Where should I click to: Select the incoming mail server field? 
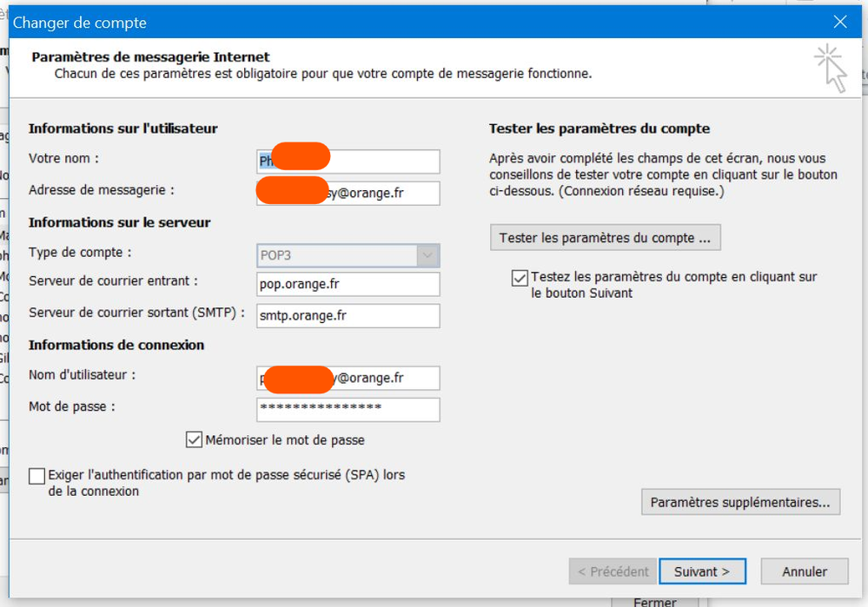pyautogui.click(x=348, y=284)
